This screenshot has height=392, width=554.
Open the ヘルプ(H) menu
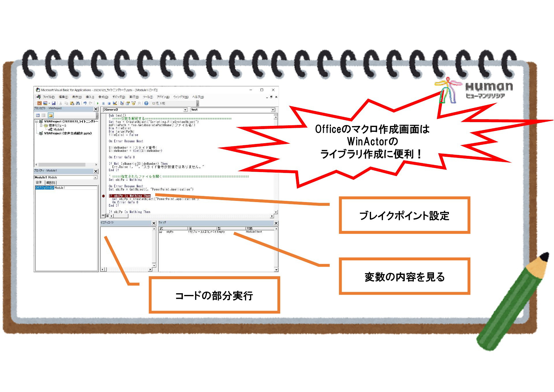pos(198,97)
